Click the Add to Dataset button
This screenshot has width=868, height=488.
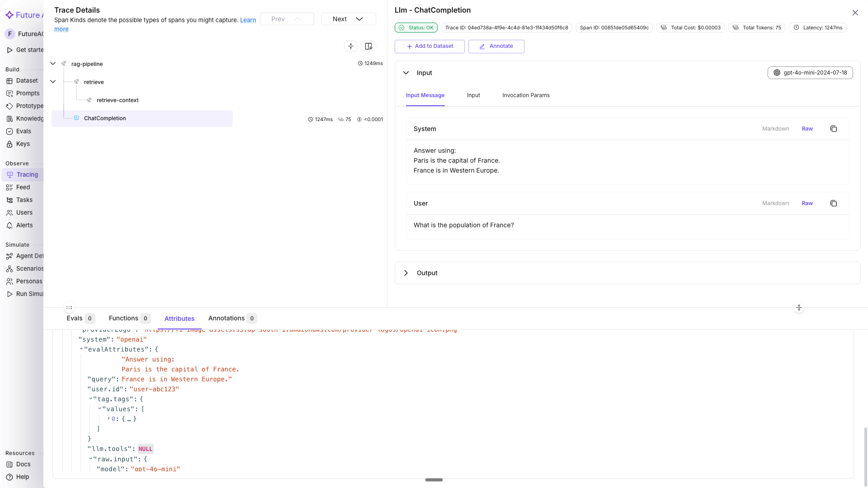coord(429,46)
